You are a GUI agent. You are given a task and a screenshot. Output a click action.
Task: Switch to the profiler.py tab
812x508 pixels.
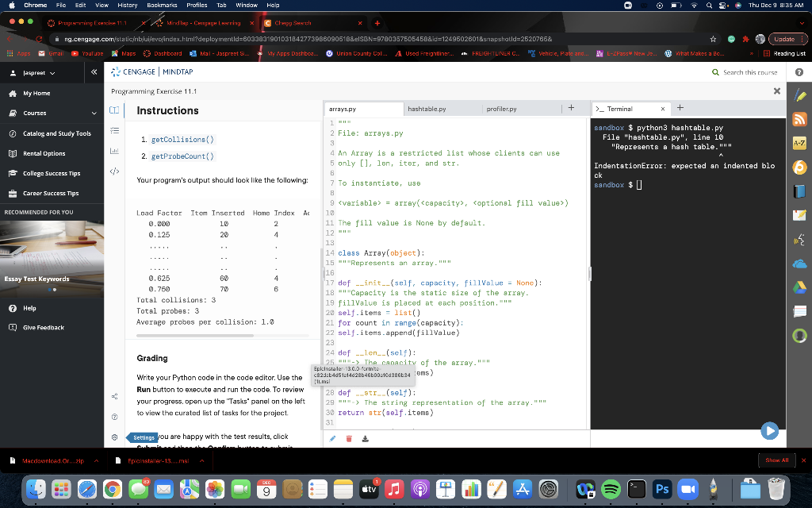pos(501,109)
